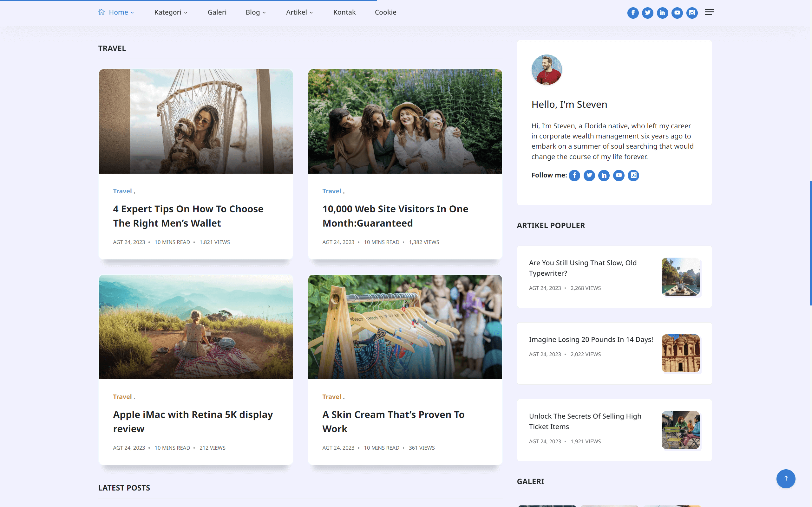Open 'Imagine Losing 20 Pounds' popular article
The height and width of the screenshot is (507, 812).
(x=591, y=339)
